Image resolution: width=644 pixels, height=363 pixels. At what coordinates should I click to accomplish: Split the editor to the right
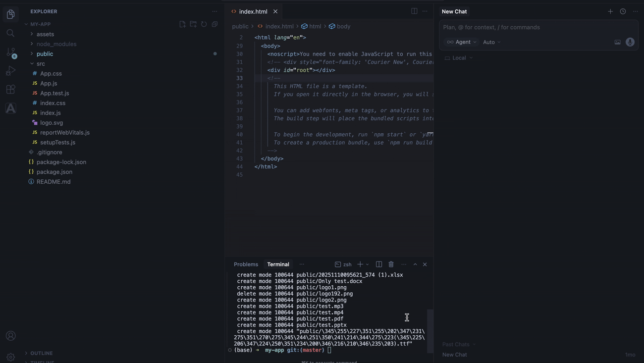click(x=414, y=11)
